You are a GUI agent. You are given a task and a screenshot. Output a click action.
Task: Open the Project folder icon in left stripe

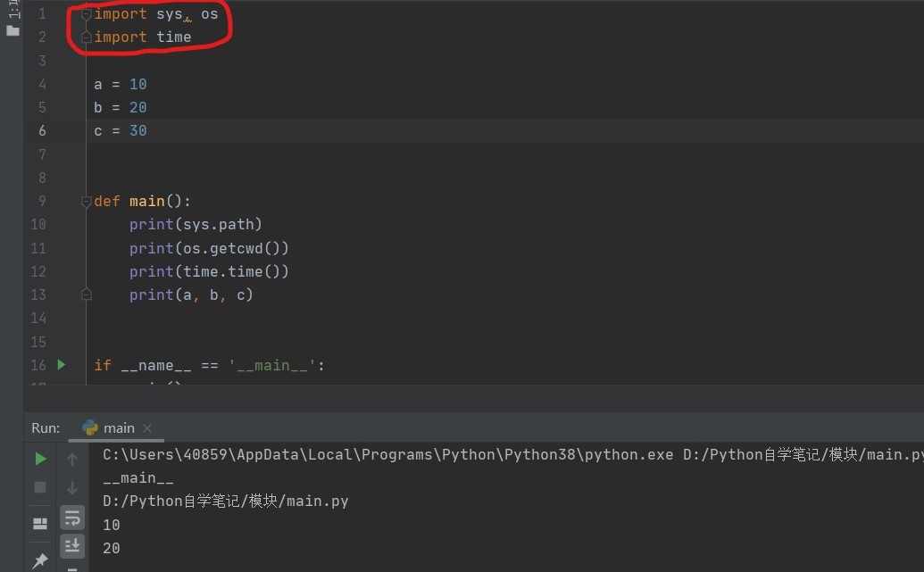13,30
